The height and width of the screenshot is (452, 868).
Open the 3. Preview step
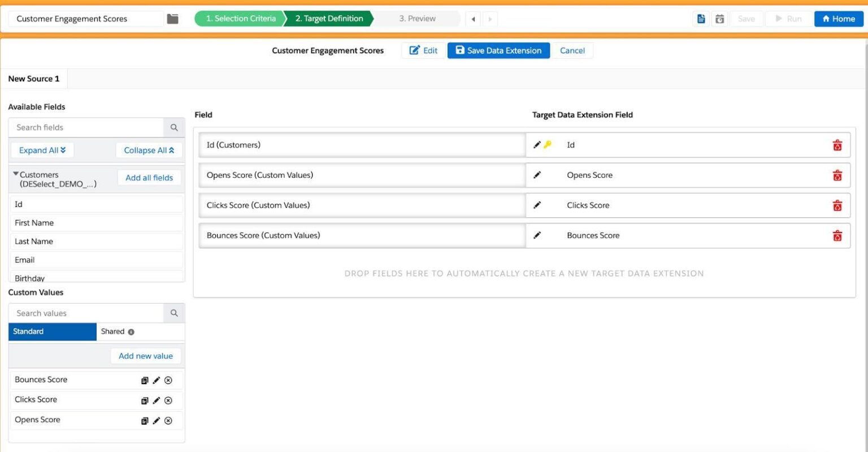click(416, 18)
